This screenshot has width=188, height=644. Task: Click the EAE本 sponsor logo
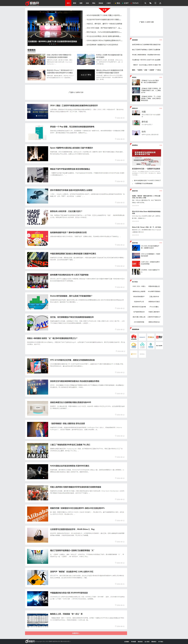click(159, 345)
